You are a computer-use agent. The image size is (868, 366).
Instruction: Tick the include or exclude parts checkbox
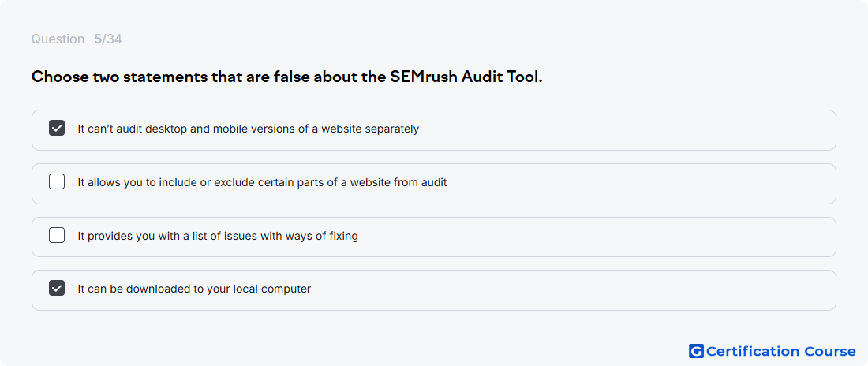(x=57, y=181)
